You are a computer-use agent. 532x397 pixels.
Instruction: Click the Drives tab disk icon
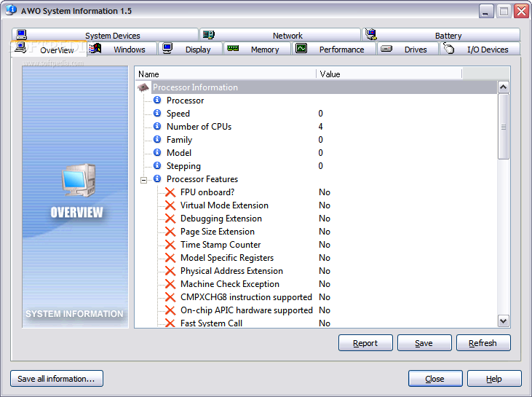coord(386,49)
